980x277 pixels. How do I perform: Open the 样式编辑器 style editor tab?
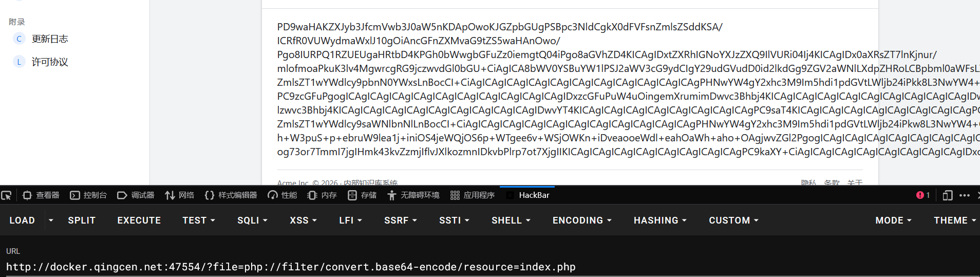[x=231, y=195]
